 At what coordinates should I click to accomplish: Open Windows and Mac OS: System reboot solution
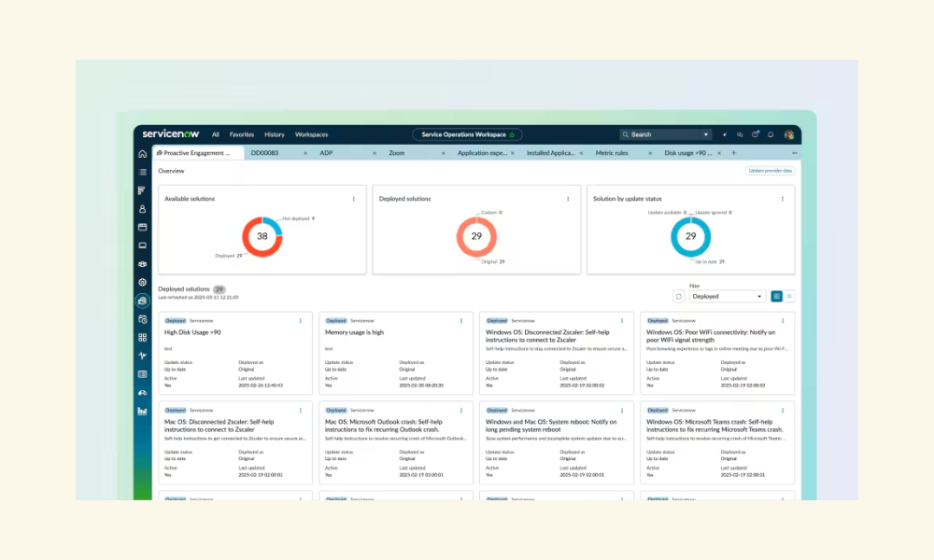coord(551,426)
